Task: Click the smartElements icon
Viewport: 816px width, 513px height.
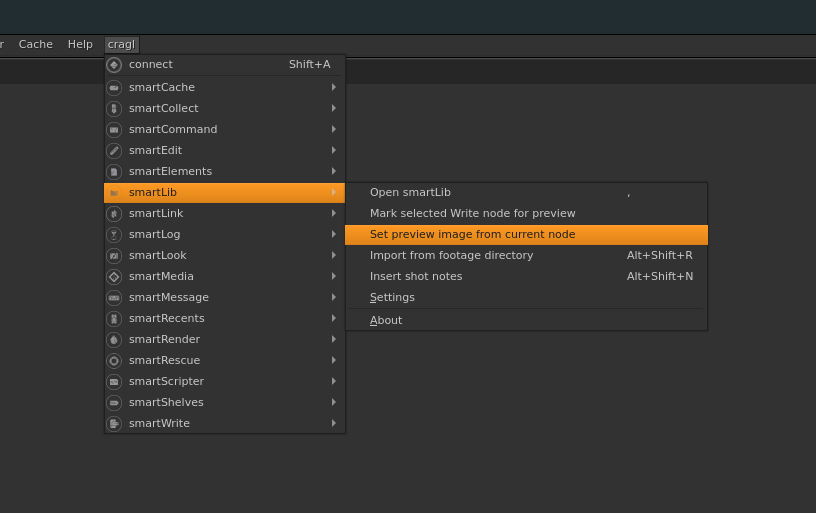Action: pos(114,172)
